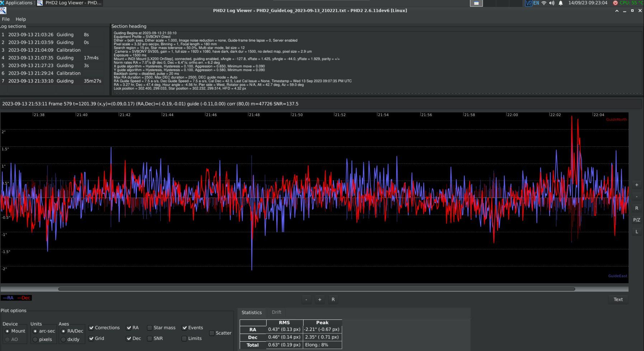Open the notification bell in system tray
This screenshot has height=351, width=644.
click(560, 3)
